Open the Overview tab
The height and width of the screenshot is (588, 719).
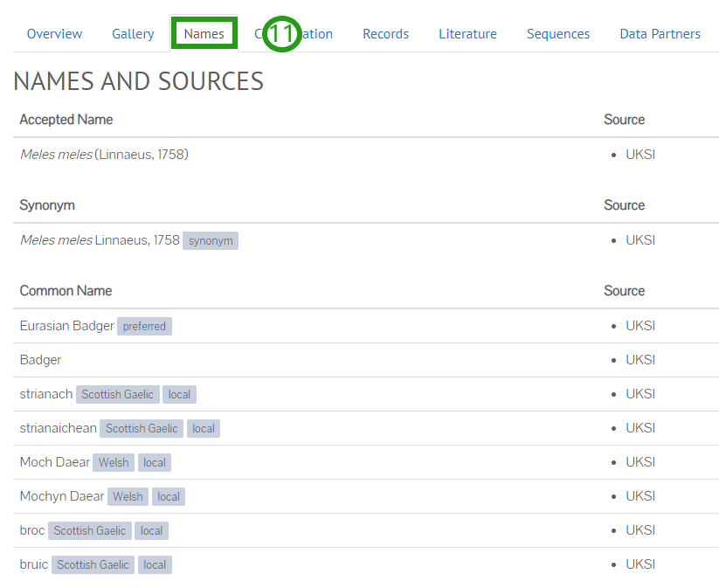pos(54,33)
